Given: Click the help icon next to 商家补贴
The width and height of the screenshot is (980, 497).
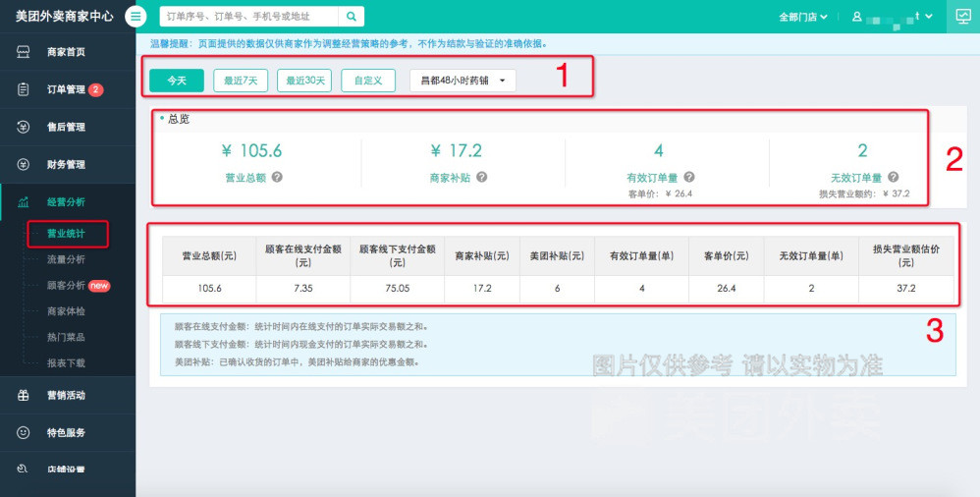Looking at the screenshot, I should click(482, 178).
